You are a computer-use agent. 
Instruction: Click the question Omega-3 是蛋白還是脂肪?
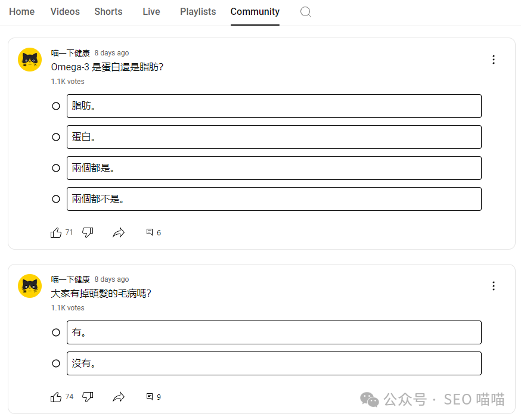pos(107,67)
